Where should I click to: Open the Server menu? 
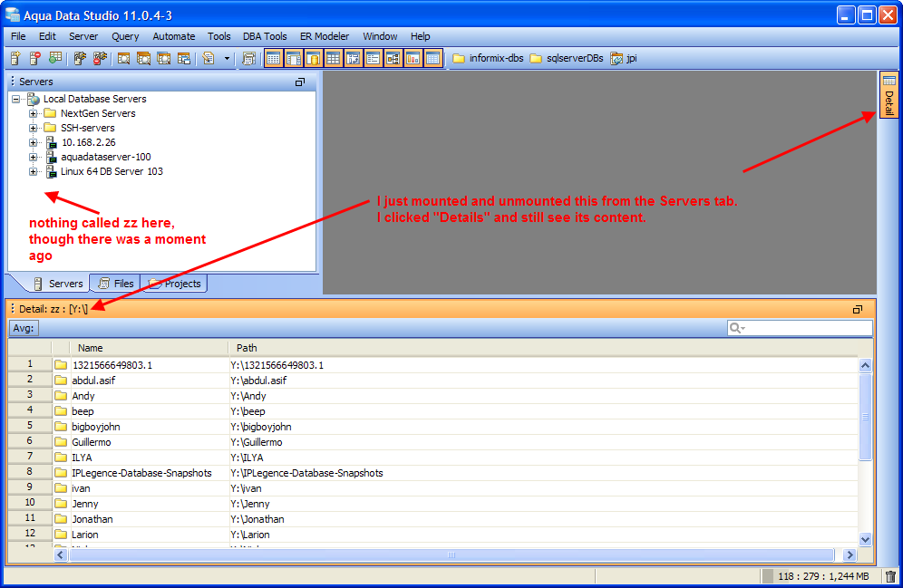(x=83, y=36)
